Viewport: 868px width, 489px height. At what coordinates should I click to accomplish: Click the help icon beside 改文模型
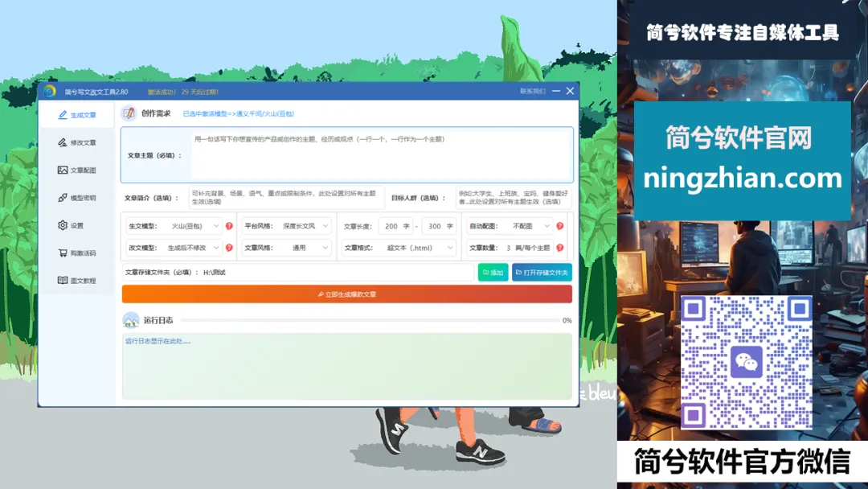[229, 248]
